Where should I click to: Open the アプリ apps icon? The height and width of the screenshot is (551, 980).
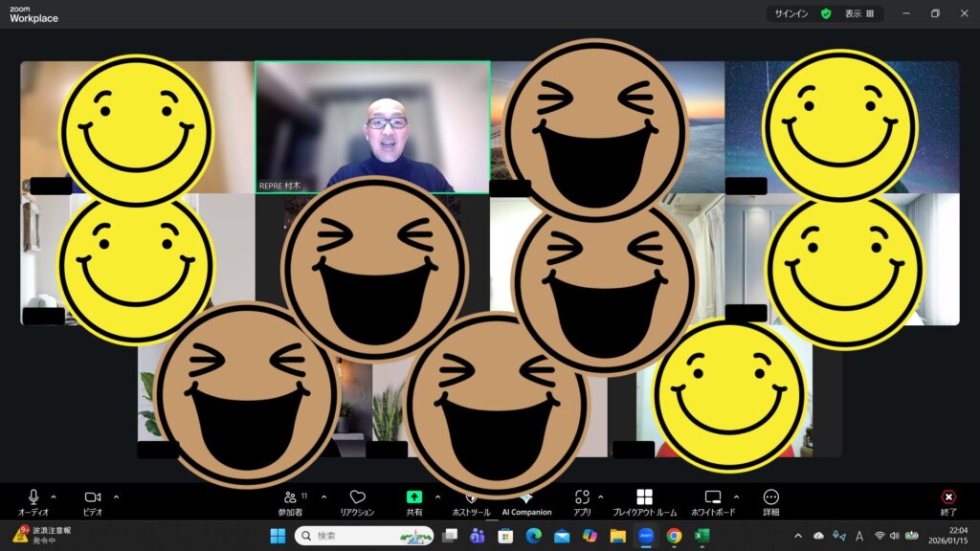(582, 497)
